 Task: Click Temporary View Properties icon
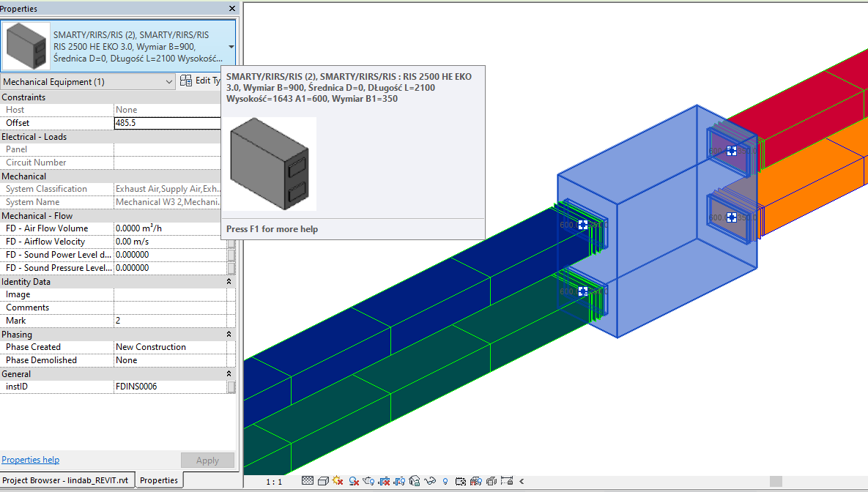[x=461, y=481]
